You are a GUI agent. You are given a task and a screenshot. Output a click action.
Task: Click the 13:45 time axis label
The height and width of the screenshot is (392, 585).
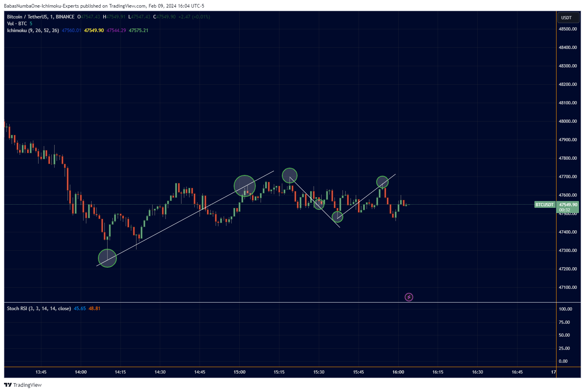tap(41, 372)
